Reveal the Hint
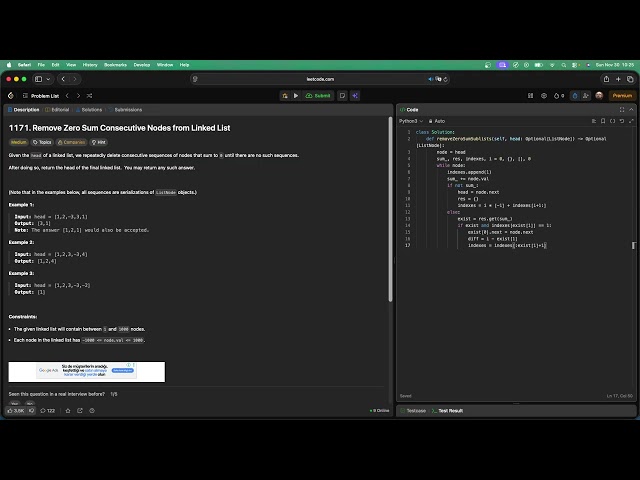 (x=98, y=142)
